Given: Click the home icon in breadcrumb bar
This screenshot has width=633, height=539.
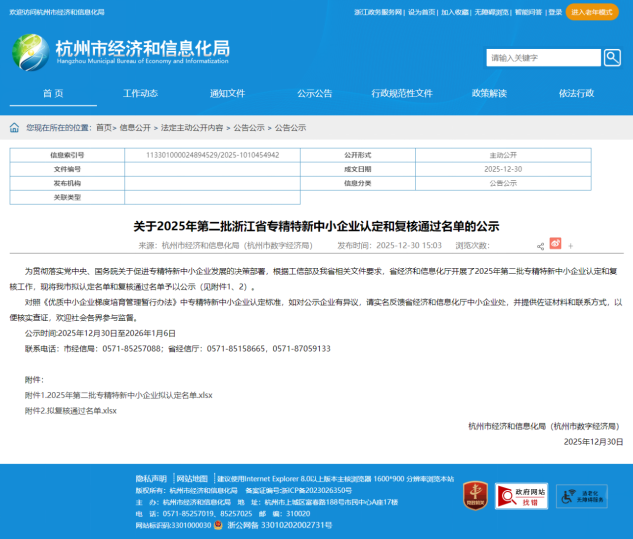Looking at the screenshot, I should coord(14,128).
